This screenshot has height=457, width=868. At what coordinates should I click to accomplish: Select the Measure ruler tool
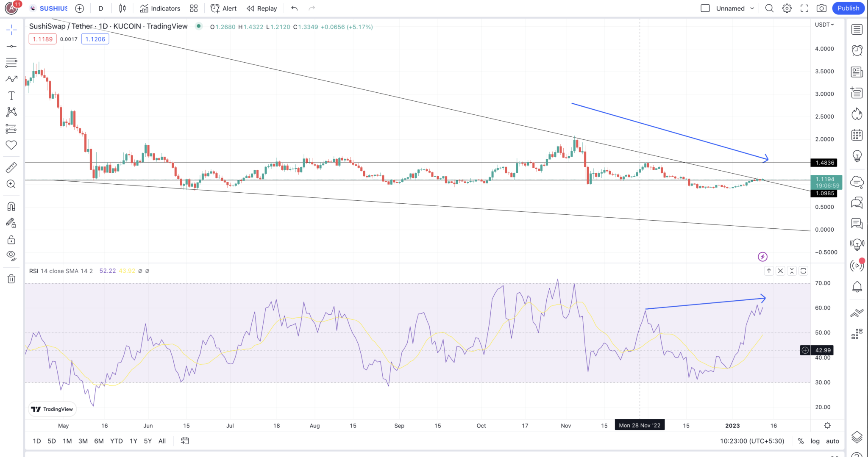pos(11,168)
